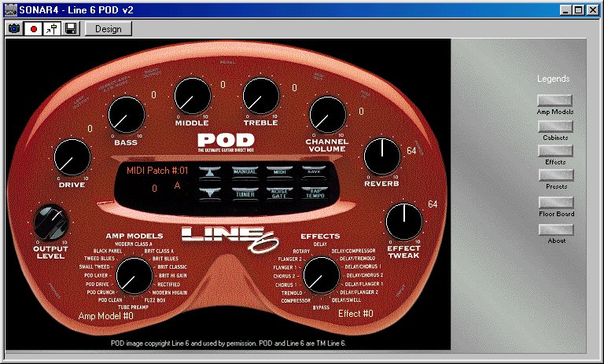Screen dimensions: 604x364
Task: Open the Cabinets legend button
Action: 555,126
